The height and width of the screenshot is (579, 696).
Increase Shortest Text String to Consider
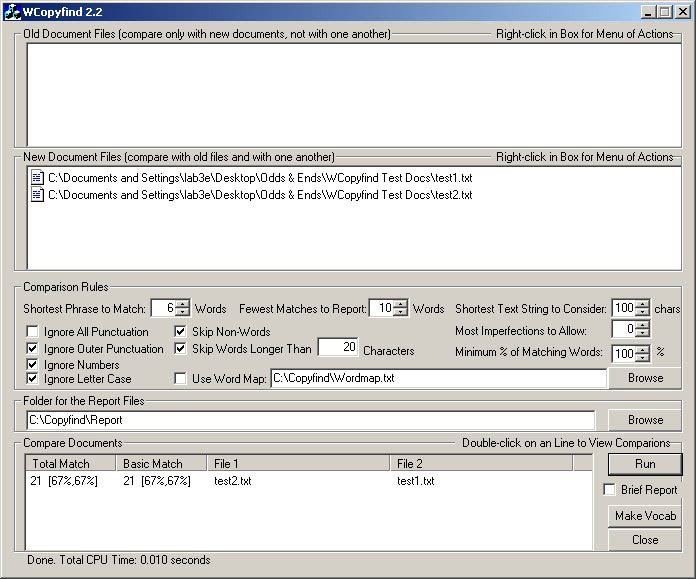pos(642,304)
